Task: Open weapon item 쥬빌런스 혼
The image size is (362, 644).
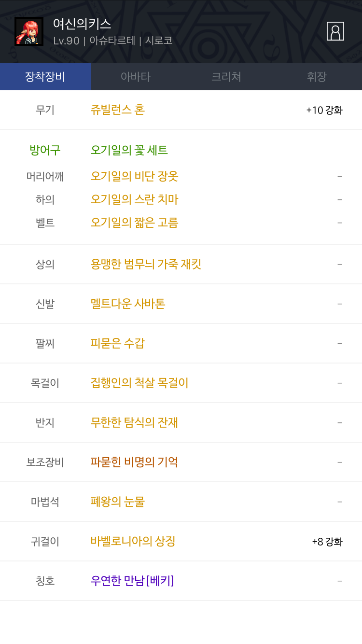Action: 118,110
